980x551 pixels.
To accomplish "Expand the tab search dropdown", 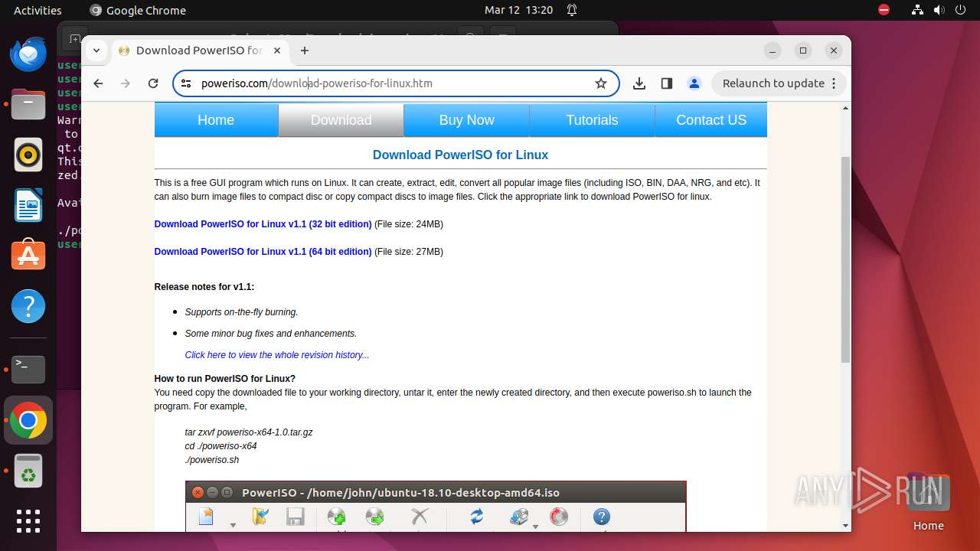I will coord(96,51).
